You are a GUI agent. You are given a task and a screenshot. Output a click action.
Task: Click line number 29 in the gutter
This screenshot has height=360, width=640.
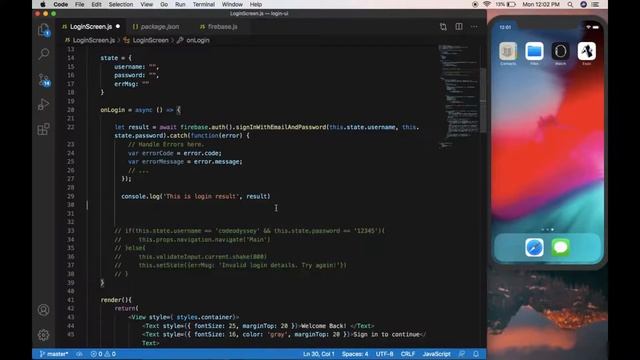click(71, 196)
